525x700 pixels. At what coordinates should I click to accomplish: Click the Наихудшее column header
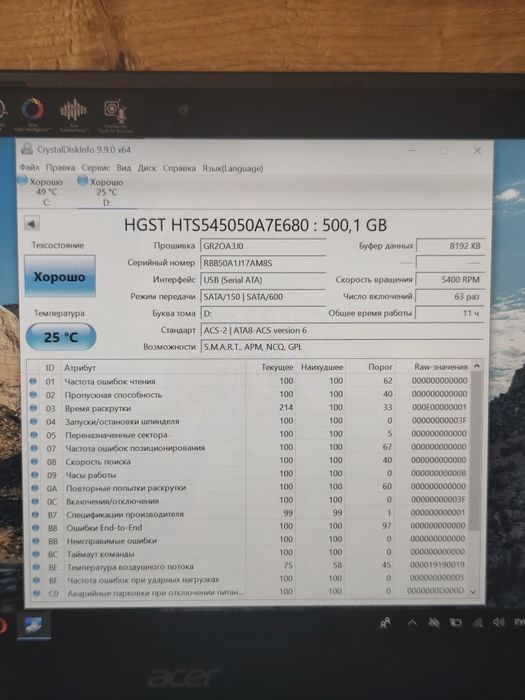(322, 367)
